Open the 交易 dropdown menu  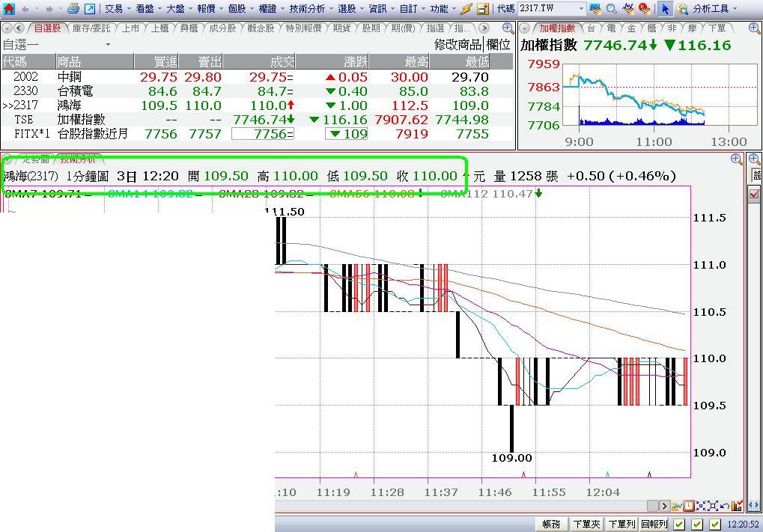[x=118, y=9]
